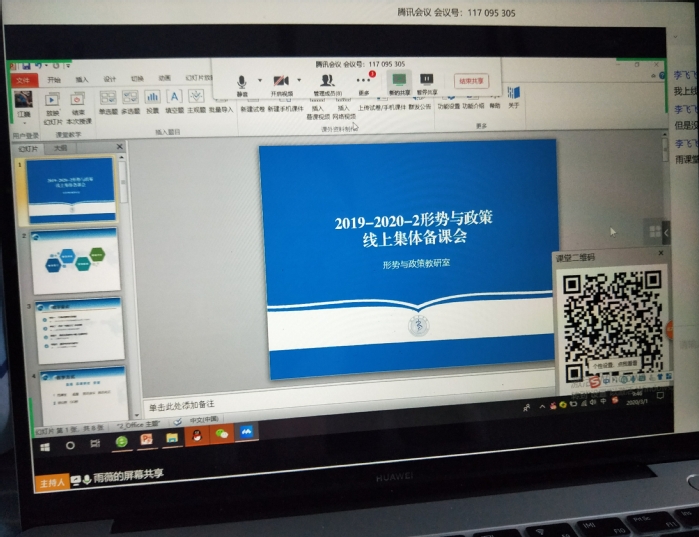Insert a 投票 voting question
This screenshot has width=699, height=537.
(152, 98)
